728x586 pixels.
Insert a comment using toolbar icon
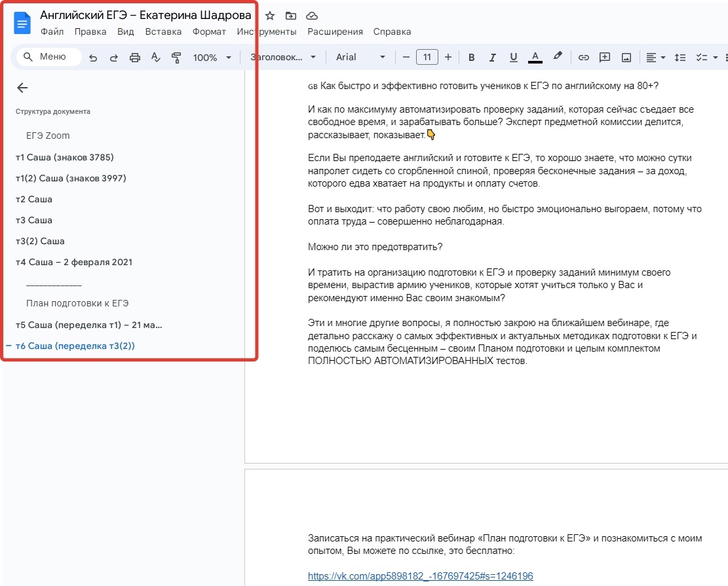pos(605,57)
